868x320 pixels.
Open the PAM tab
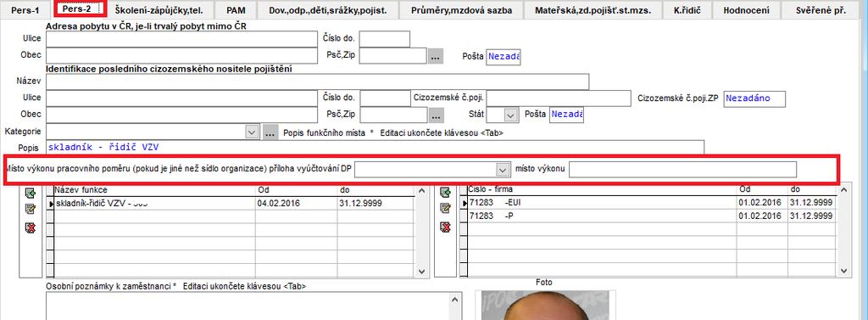(236, 10)
